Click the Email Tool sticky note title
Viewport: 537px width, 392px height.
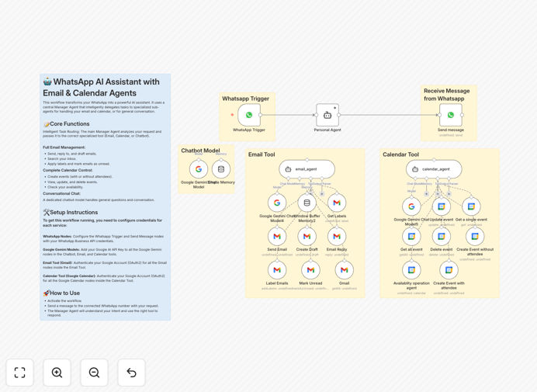click(262, 154)
